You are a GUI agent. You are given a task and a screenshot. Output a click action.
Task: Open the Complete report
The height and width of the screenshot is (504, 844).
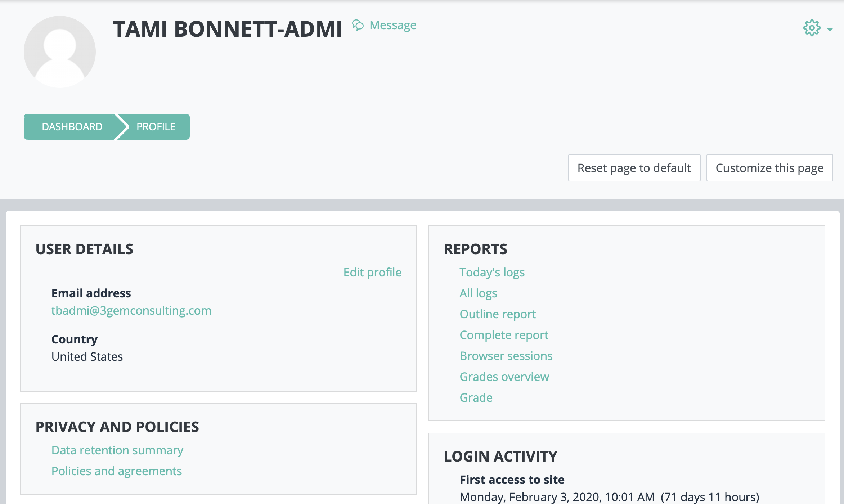coord(504,335)
